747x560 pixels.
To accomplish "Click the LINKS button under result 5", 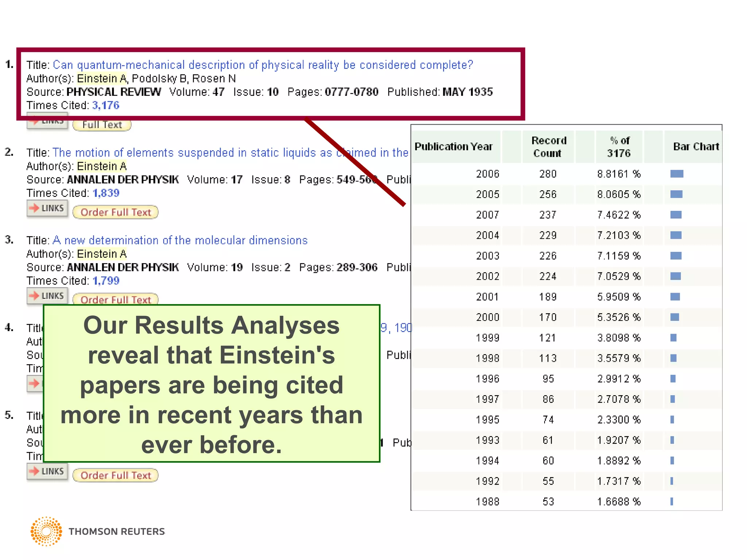I will pyautogui.click(x=47, y=471).
